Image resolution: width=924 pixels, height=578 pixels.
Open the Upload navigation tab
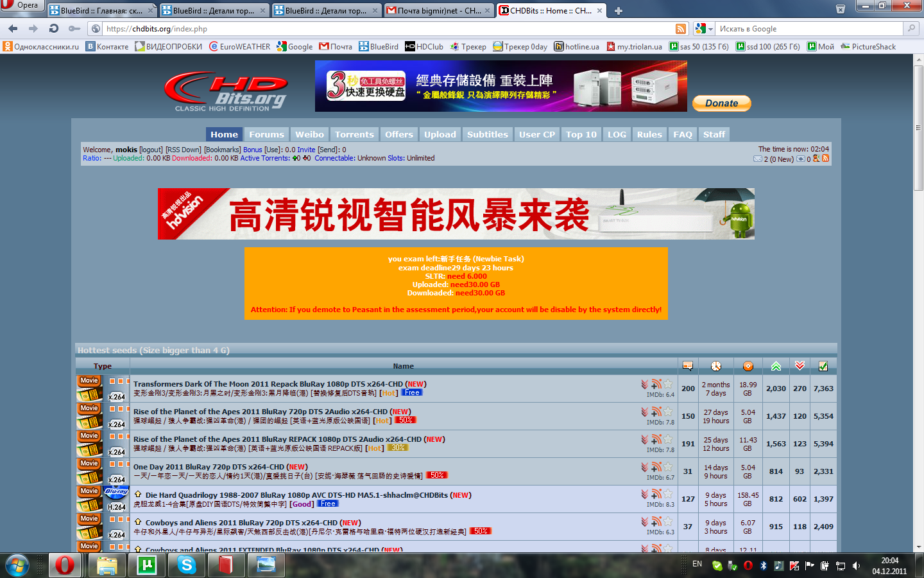(x=440, y=134)
